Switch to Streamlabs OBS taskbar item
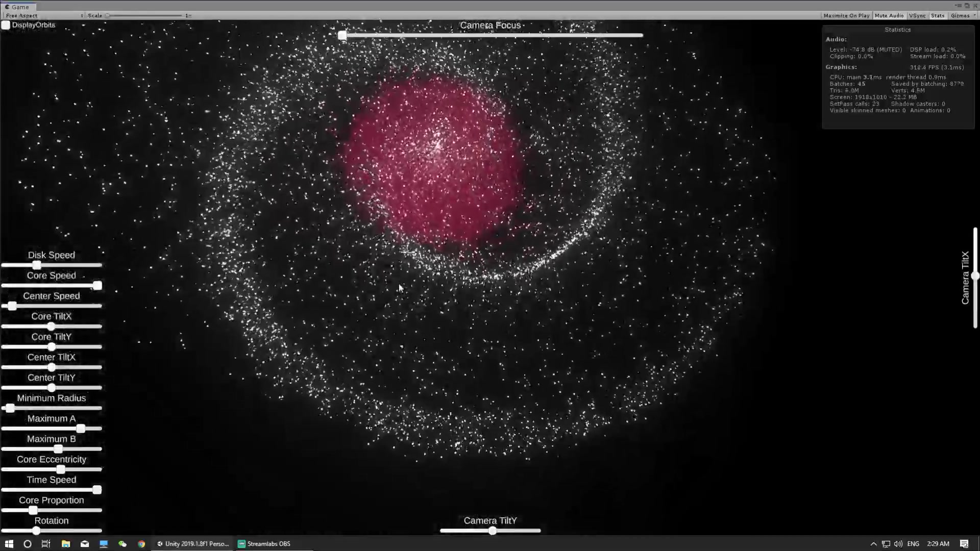Screen dimensions: 980x551 pos(264,544)
